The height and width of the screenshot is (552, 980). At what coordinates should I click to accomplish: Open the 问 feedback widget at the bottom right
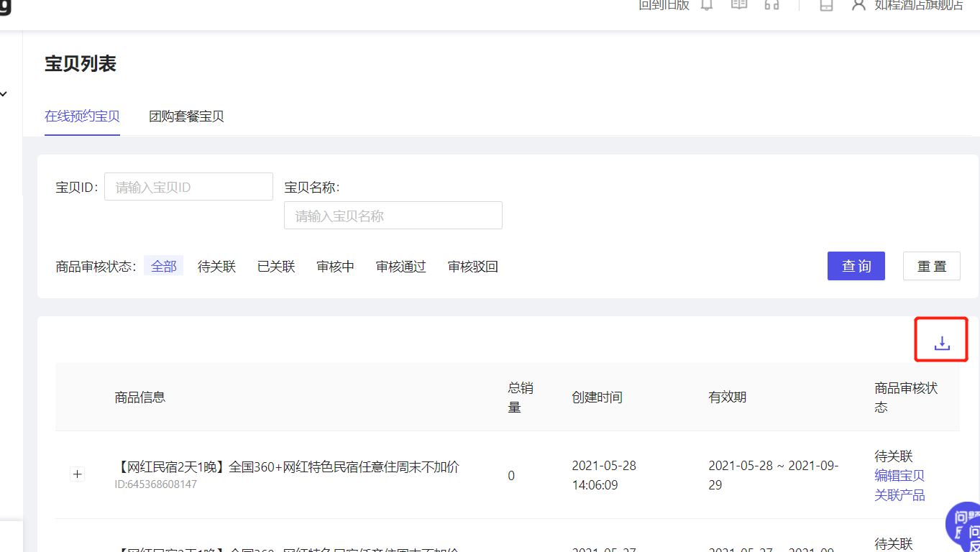coord(963,527)
